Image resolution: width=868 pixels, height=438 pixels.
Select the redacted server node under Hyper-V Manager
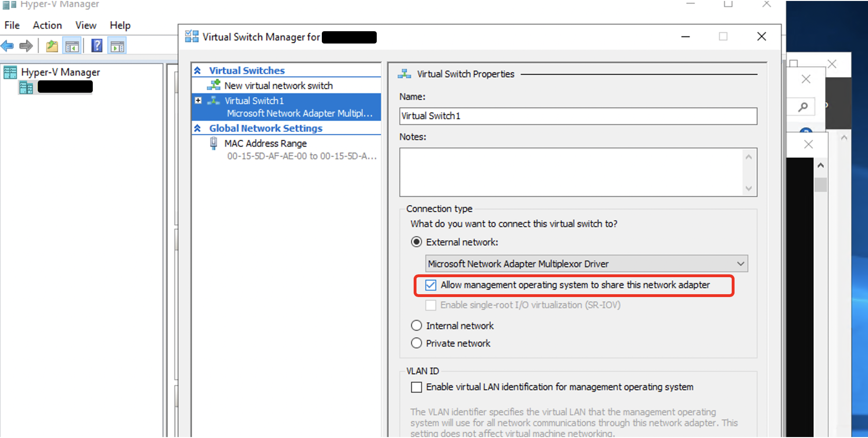coord(55,87)
